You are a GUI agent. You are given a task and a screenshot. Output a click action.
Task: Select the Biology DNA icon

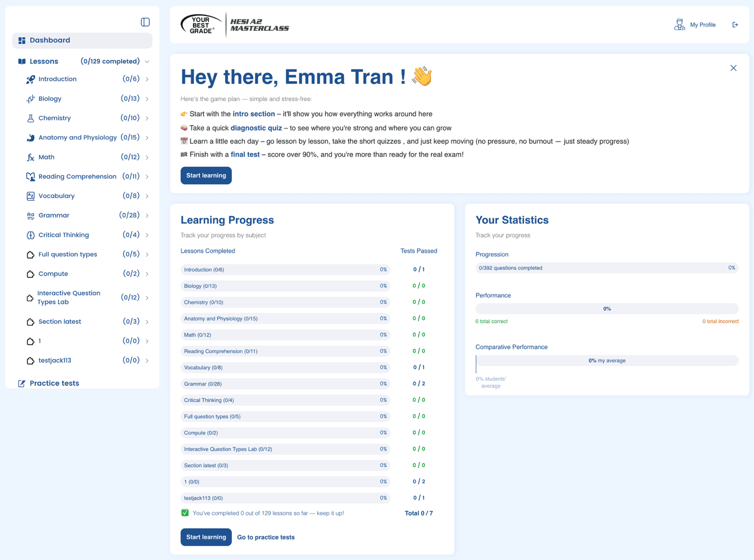point(30,99)
